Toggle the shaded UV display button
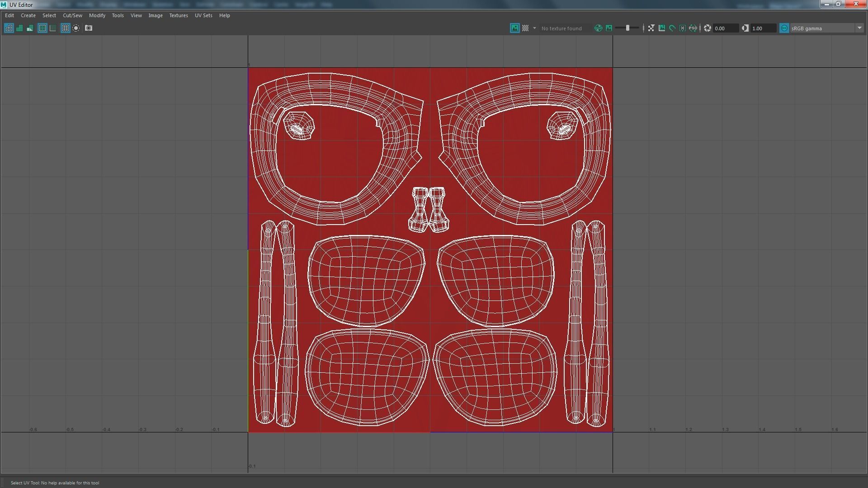Image resolution: width=868 pixels, height=488 pixels. coord(19,28)
